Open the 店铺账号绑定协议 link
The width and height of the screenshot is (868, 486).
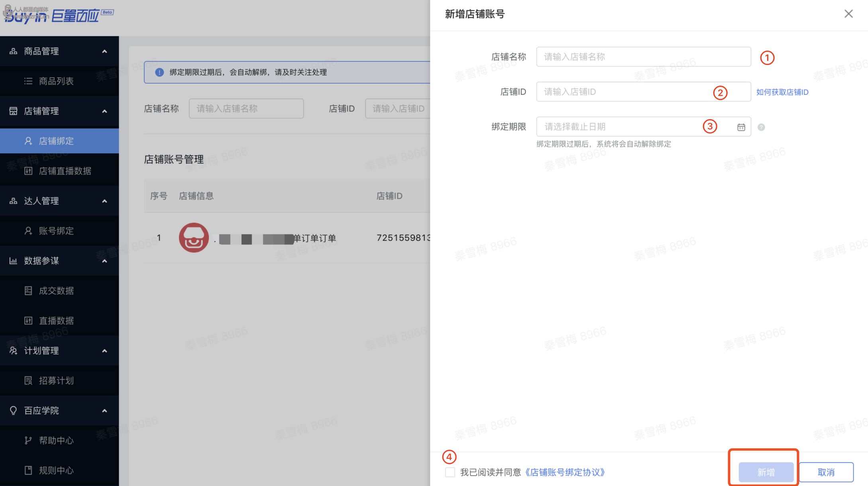565,472
